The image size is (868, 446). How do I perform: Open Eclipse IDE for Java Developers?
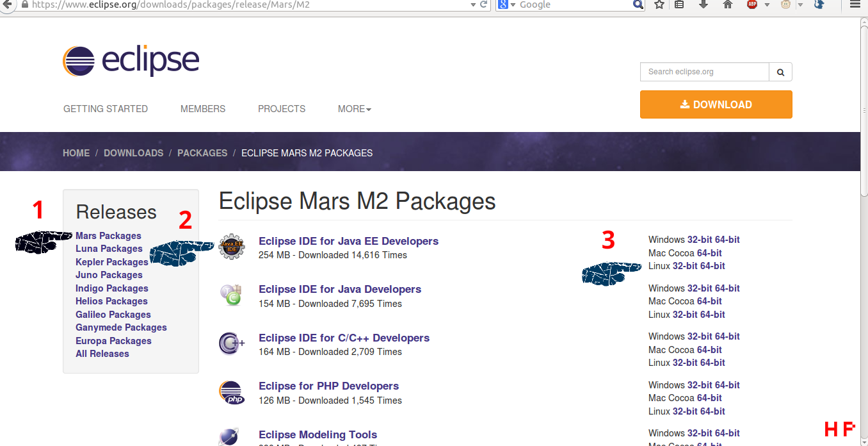(340, 290)
